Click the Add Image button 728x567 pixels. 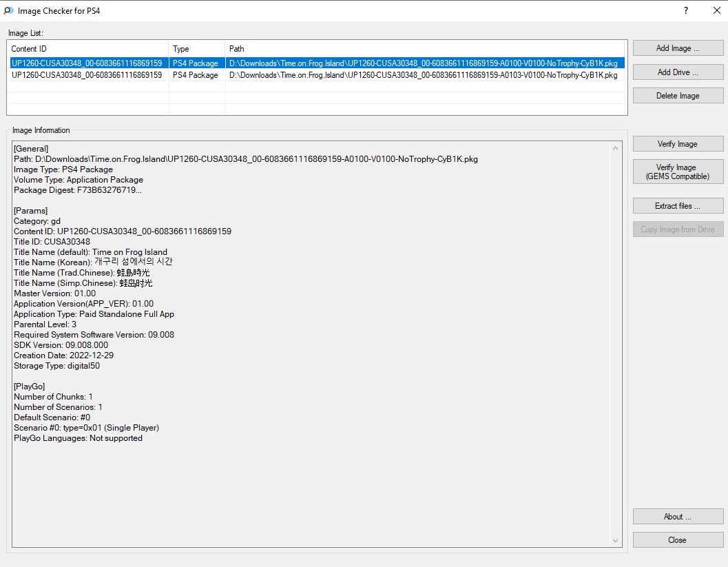(x=678, y=48)
